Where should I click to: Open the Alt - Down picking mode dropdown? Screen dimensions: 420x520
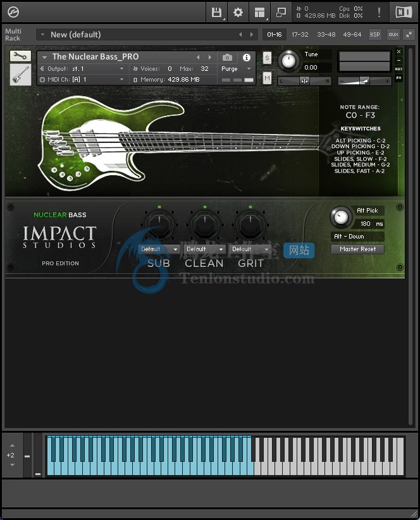click(357, 237)
